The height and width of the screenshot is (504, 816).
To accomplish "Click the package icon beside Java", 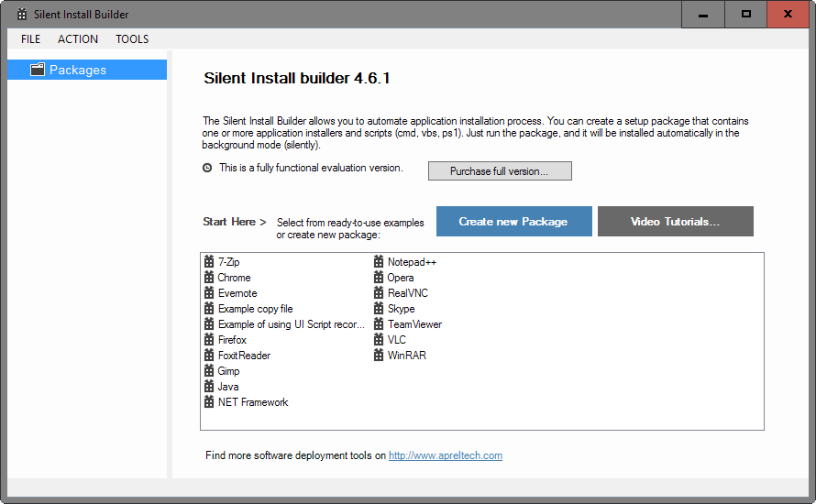I will 209,387.
